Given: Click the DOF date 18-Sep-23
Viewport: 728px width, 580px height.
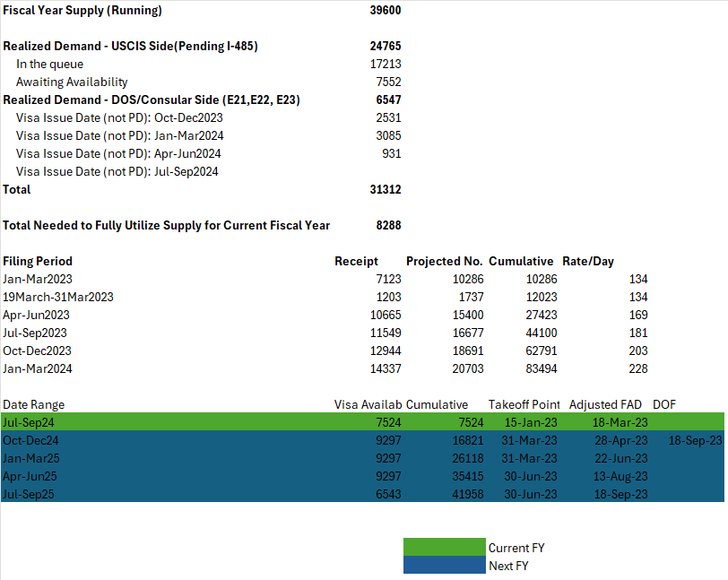Looking at the screenshot, I should click(695, 441).
